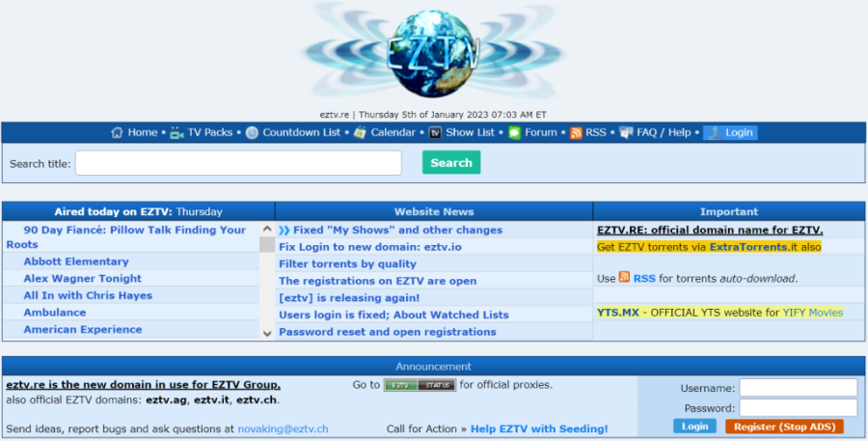
Task: Click the EZTV STATUS badge image
Action: pos(420,385)
